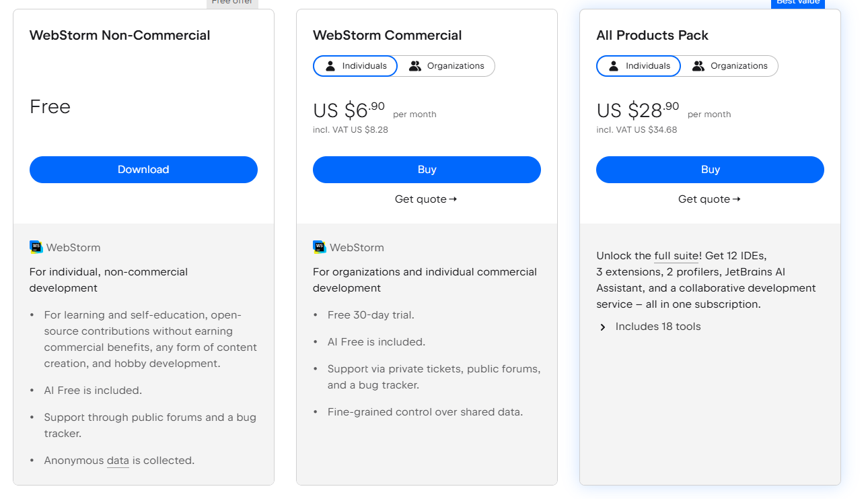
Task: Get a quote for WebStorm Commercial
Action: point(426,199)
